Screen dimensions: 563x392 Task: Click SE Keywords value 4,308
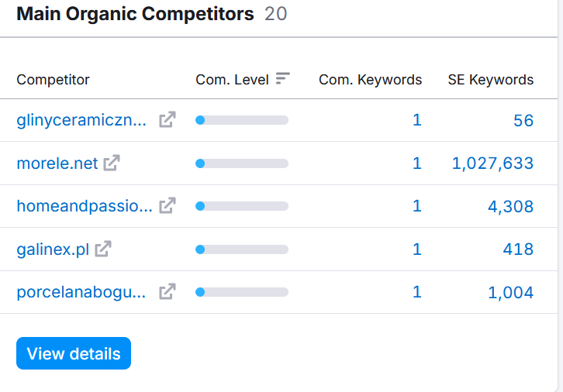pyautogui.click(x=510, y=207)
